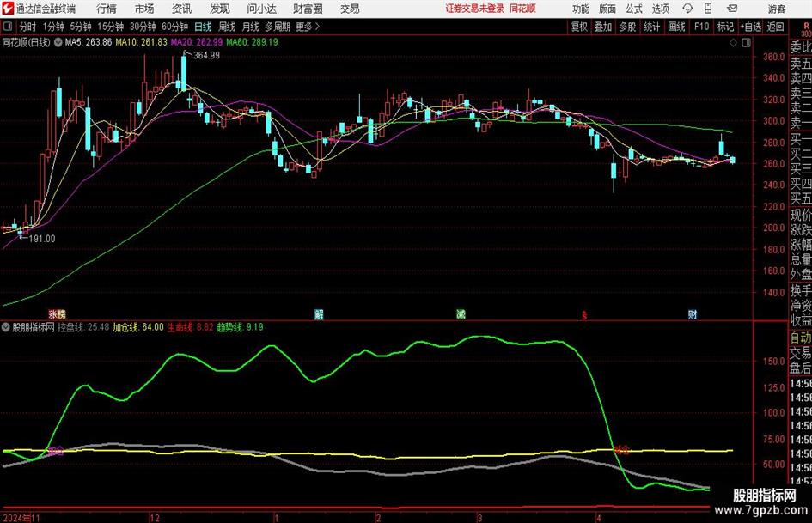
Task: Click the red 同花顺 stock name link
Action: pos(522,9)
